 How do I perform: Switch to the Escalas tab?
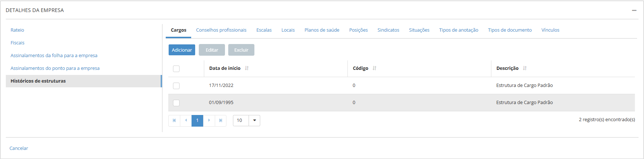tap(264, 30)
